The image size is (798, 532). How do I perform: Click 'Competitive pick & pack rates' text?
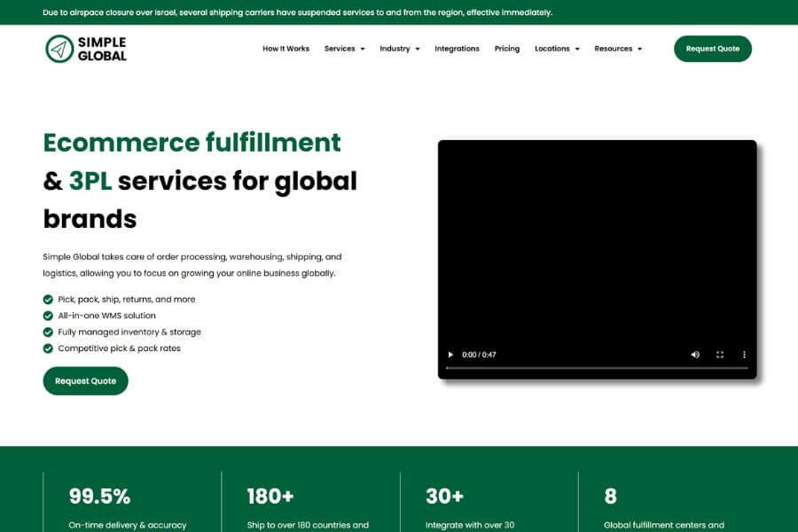click(x=119, y=348)
